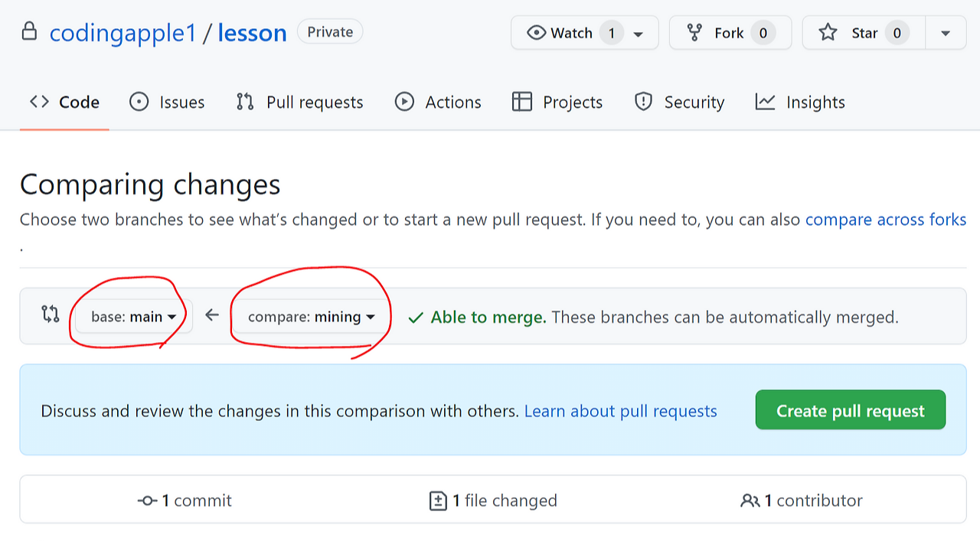Viewport: 980px width, 541px height.
Task: Click the 1 commit summary
Action: tap(185, 500)
